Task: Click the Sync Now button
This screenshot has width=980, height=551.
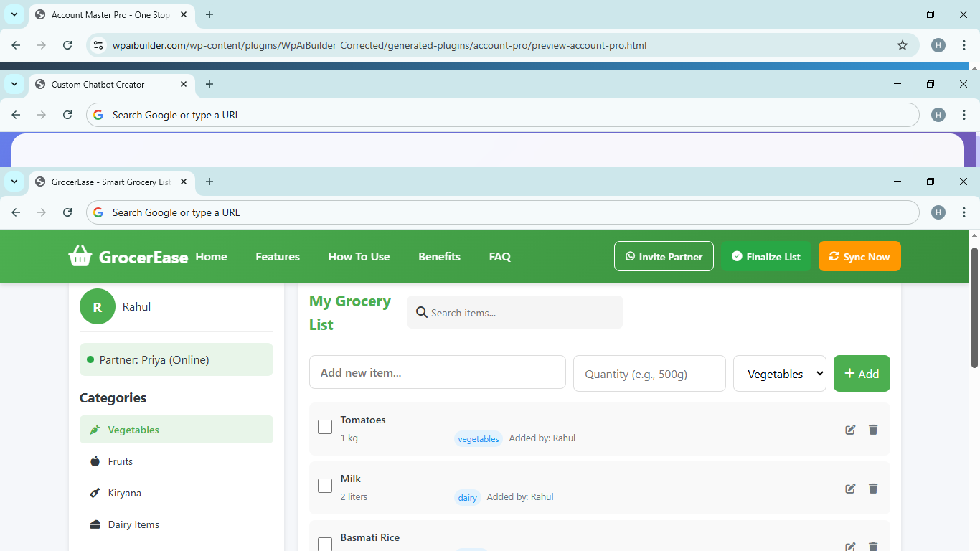Action: [x=859, y=255]
